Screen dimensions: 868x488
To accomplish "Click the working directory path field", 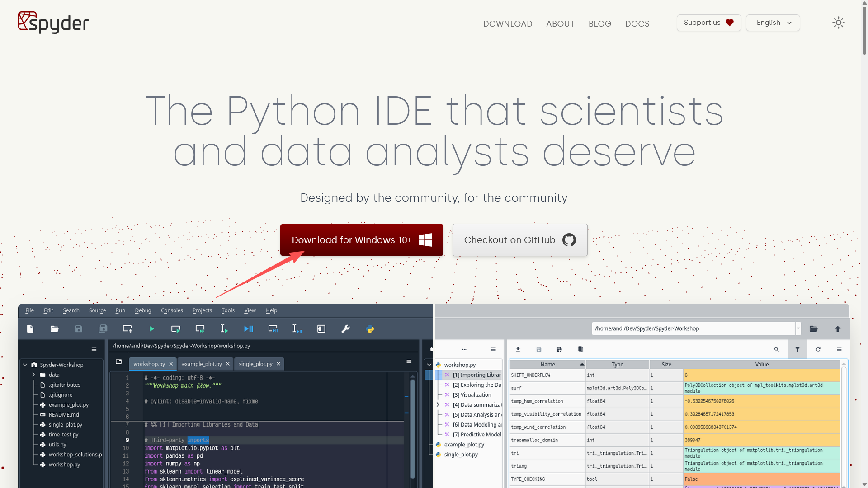I will [x=692, y=328].
